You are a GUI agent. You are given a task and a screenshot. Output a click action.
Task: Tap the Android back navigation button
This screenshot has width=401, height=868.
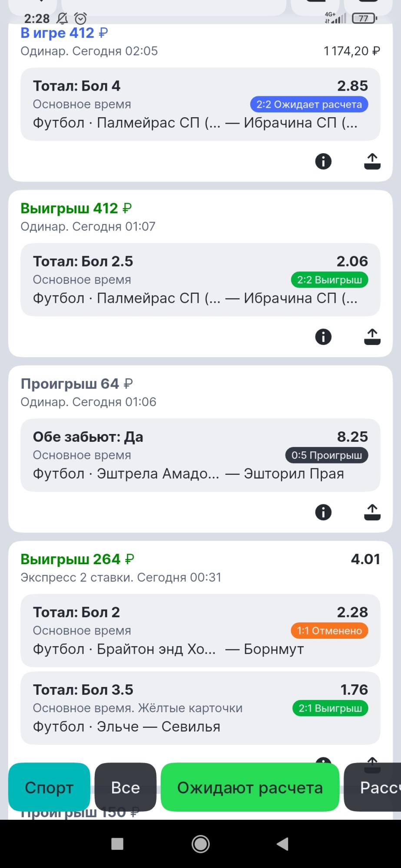tap(283, 844)
